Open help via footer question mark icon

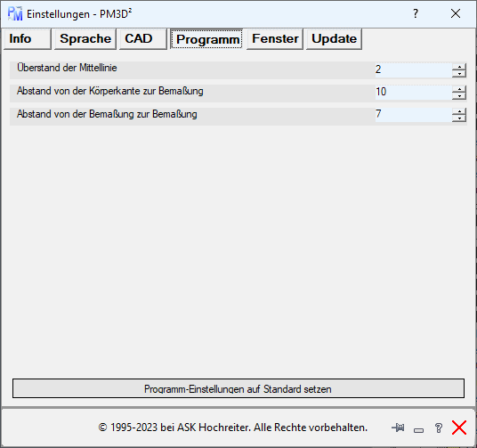[x=439, y=428]
